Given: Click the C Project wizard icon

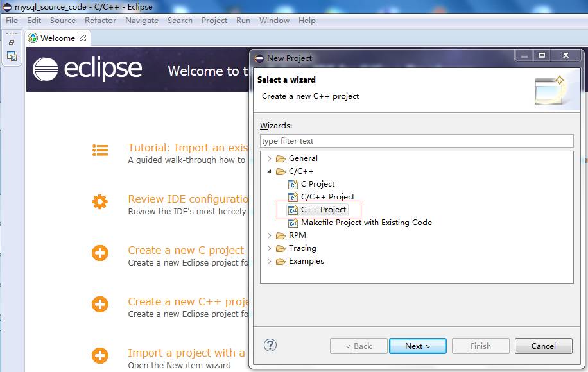Looking at the screenshot, I should click(293, 184).
